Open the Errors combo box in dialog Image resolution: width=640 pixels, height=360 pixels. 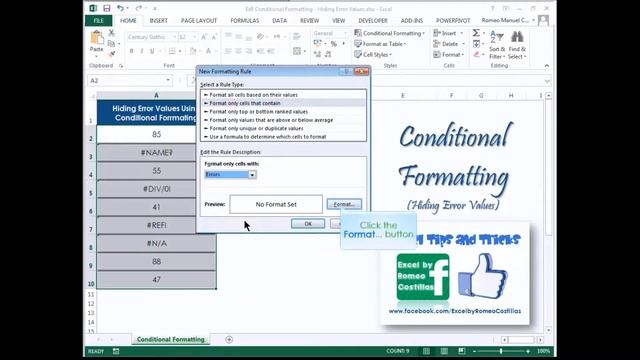click(252, 175)
